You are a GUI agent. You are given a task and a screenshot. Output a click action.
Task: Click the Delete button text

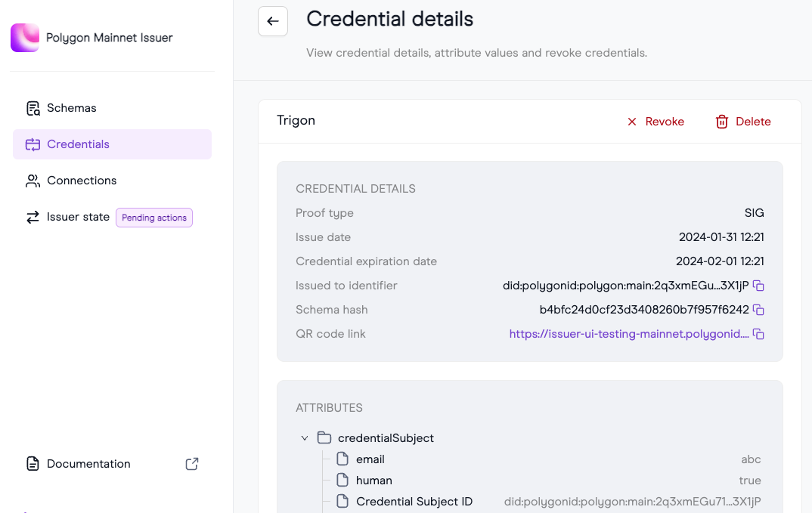[753, 122]
